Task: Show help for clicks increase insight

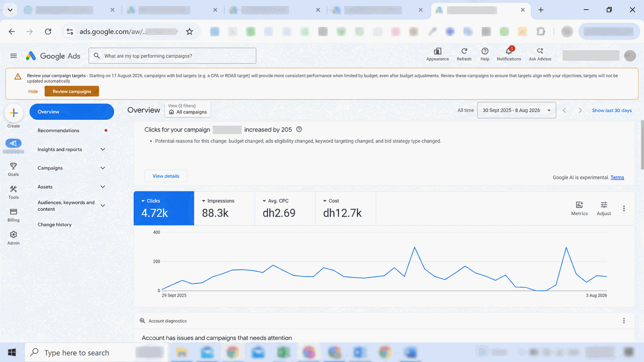Action: click(299, 130)
